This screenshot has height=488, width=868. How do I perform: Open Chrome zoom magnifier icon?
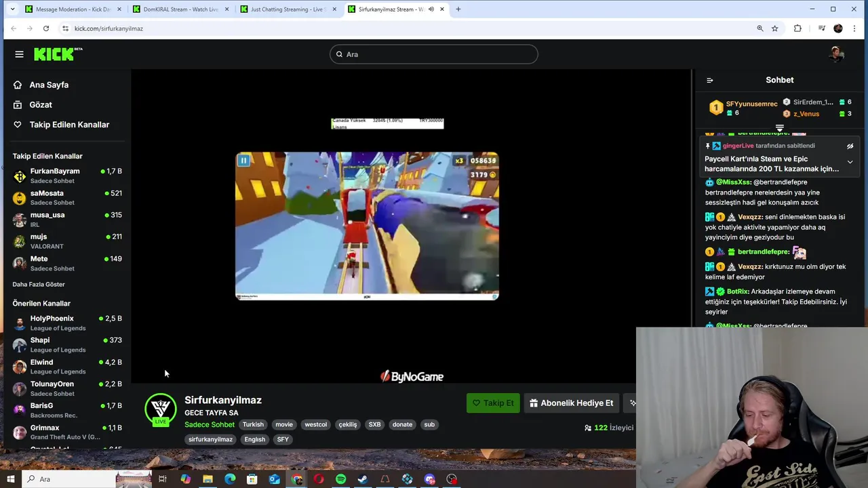tap(759, 28)
